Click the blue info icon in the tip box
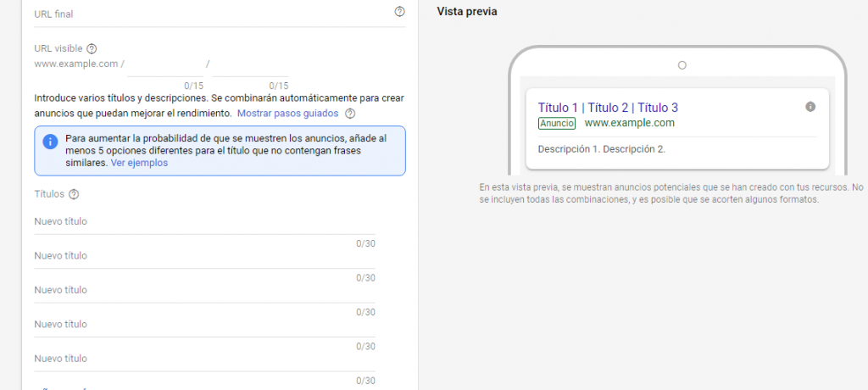868x390 pixels. point(50,141)
